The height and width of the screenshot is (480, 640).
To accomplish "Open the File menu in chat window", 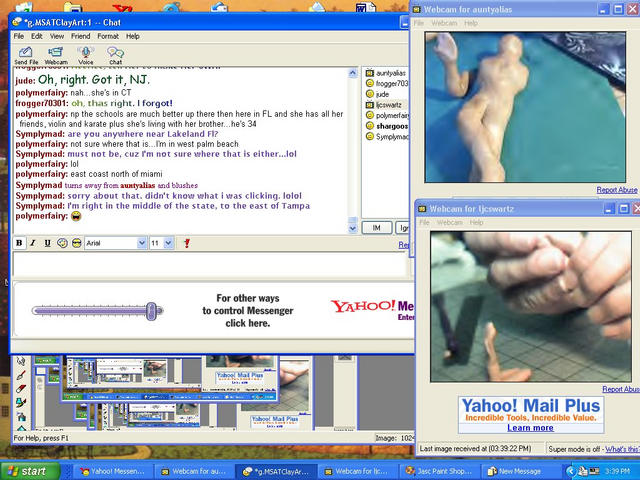I will (19, 36).
